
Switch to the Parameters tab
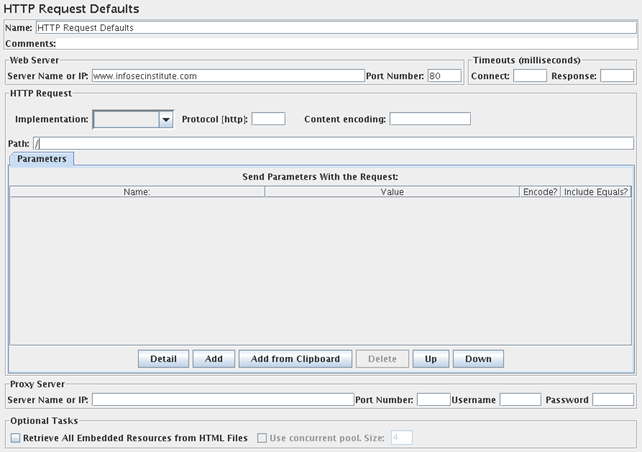[x=41, y=158]
